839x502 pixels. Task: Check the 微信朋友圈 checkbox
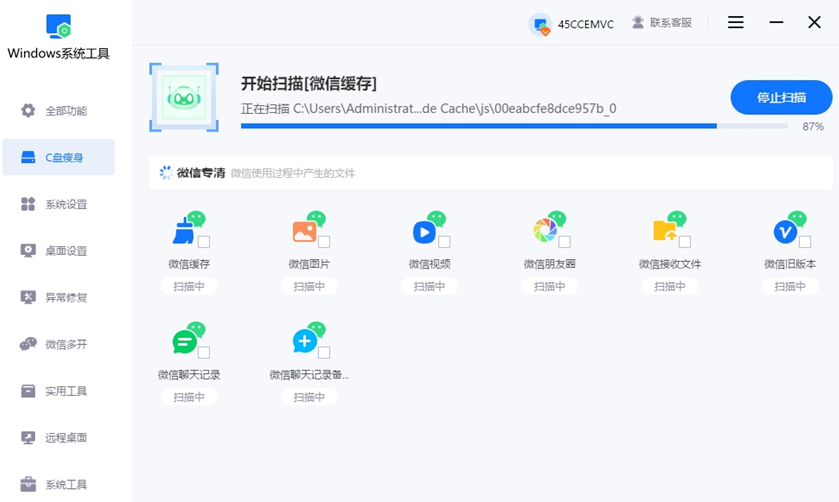[565, 242]
